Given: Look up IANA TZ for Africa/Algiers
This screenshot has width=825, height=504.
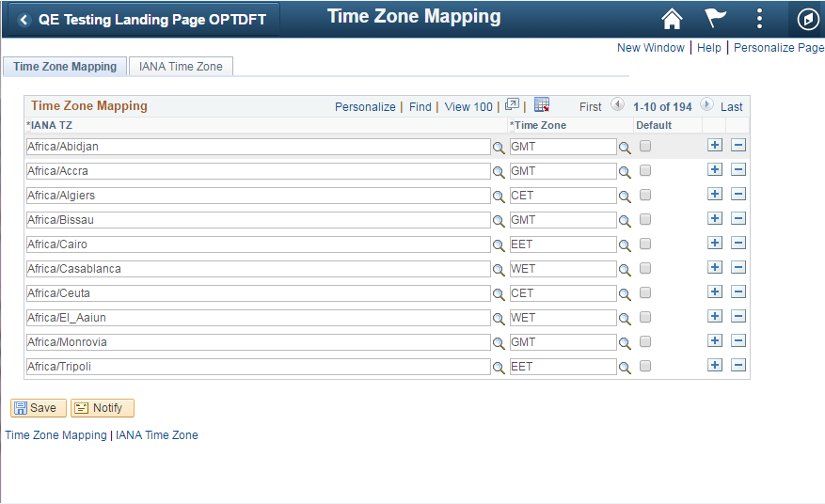Looking at the screenshot, I should click(x=499, y=197).
